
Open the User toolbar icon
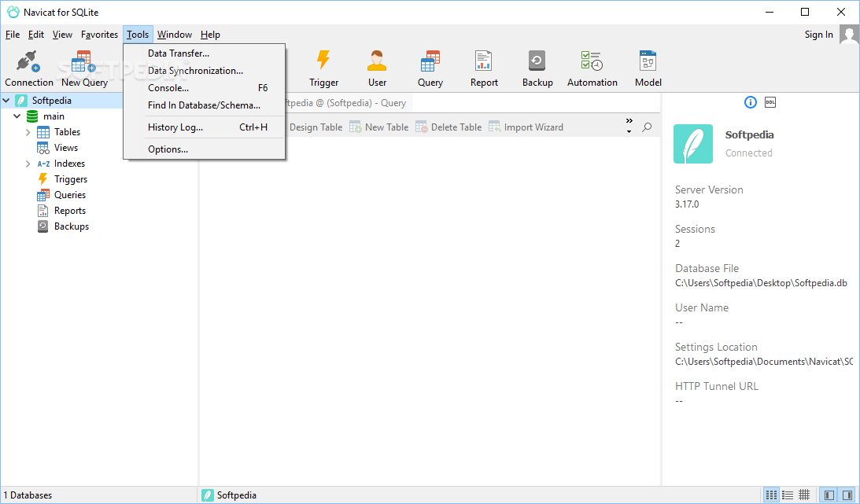[377, 68]
